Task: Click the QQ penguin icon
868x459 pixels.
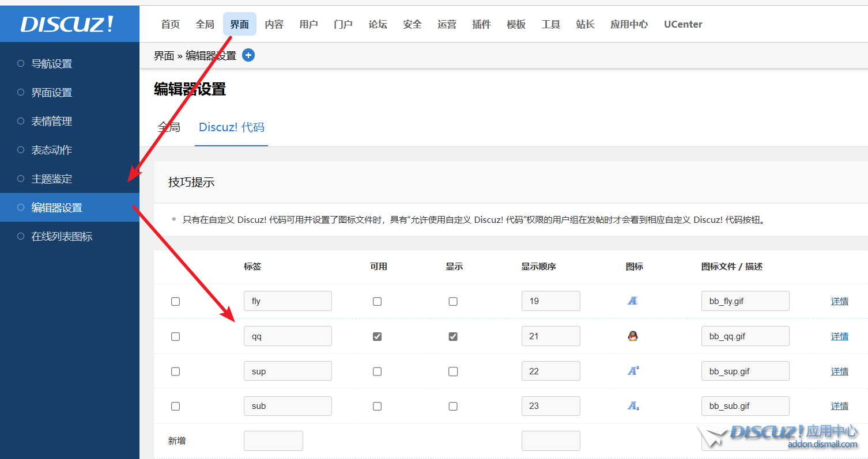Action: tap(632, 336)
